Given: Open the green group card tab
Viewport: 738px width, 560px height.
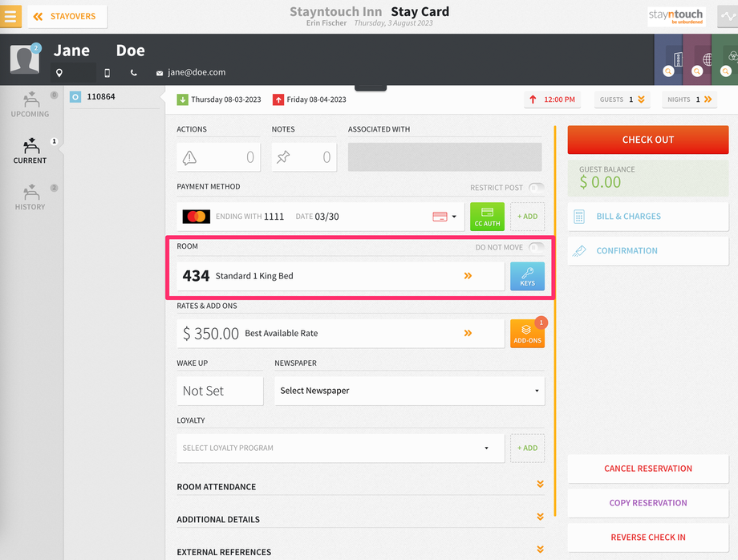Looking at the screenshot, I should coord(725,59).
